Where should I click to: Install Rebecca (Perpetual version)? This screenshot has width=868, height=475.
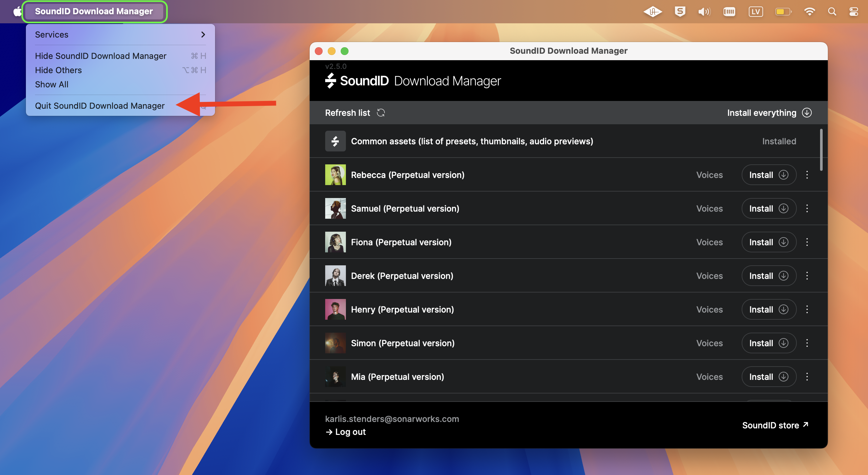(769, 175)
